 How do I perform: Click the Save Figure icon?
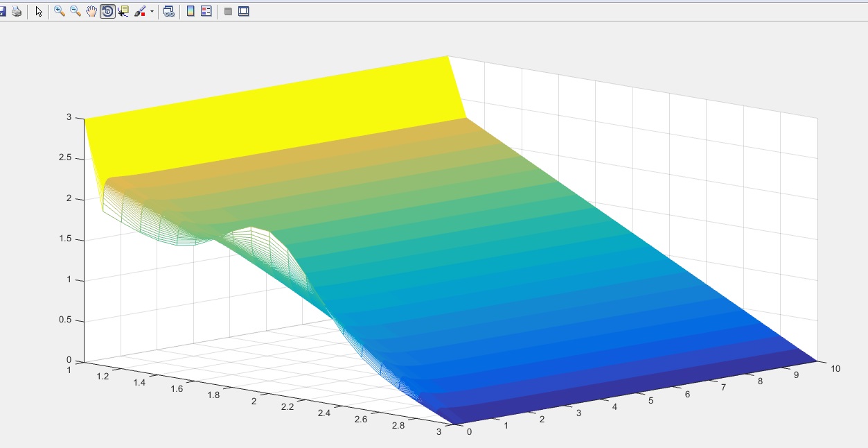click(x=2, y=12)
